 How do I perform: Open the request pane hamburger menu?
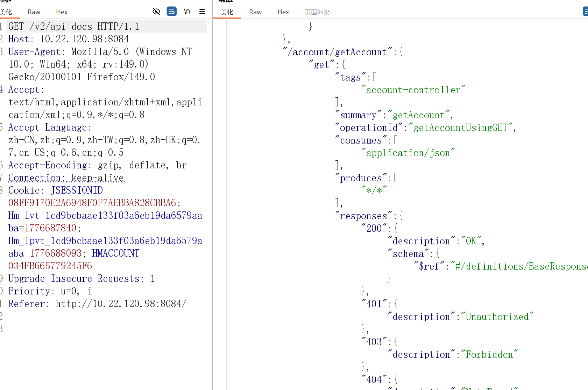pos(202,12)
